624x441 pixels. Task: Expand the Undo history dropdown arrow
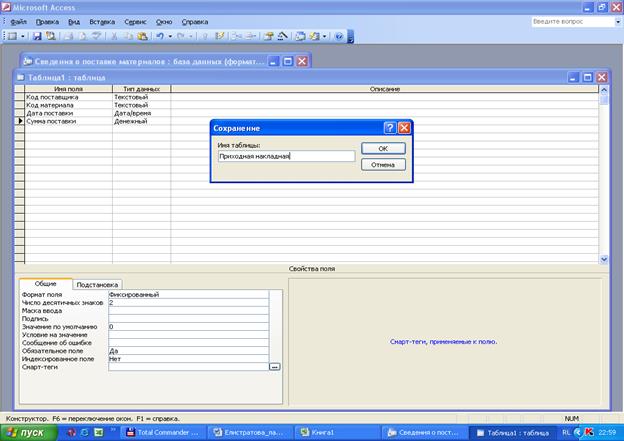click(169, 36)
